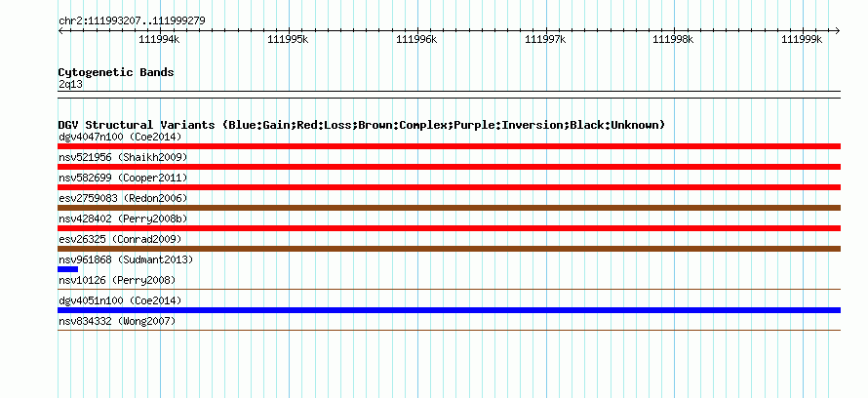Open variant nsv521956 (Shaikh2009) label
Viewport: 868px width, 398px height.
tap(123, 157)
